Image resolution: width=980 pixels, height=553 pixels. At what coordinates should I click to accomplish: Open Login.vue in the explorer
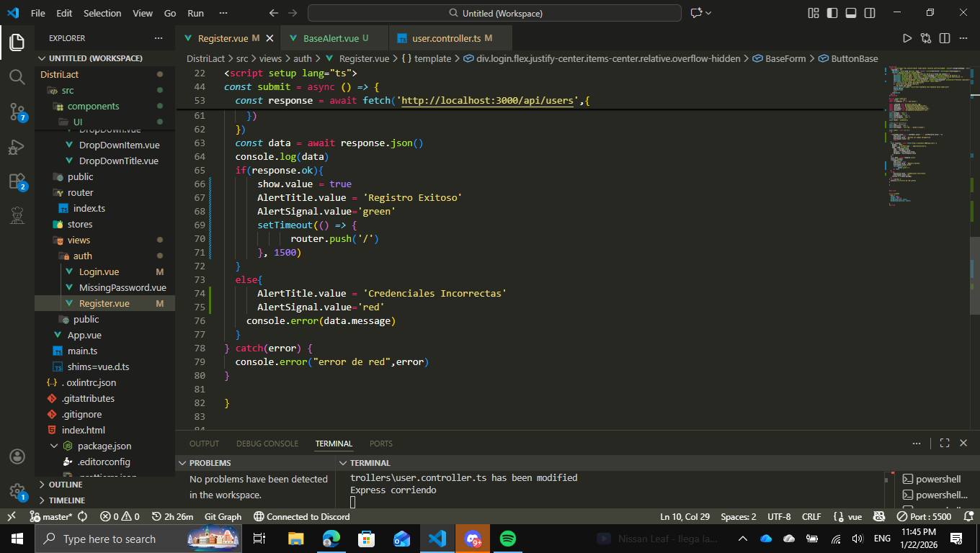tap(99, 271)
